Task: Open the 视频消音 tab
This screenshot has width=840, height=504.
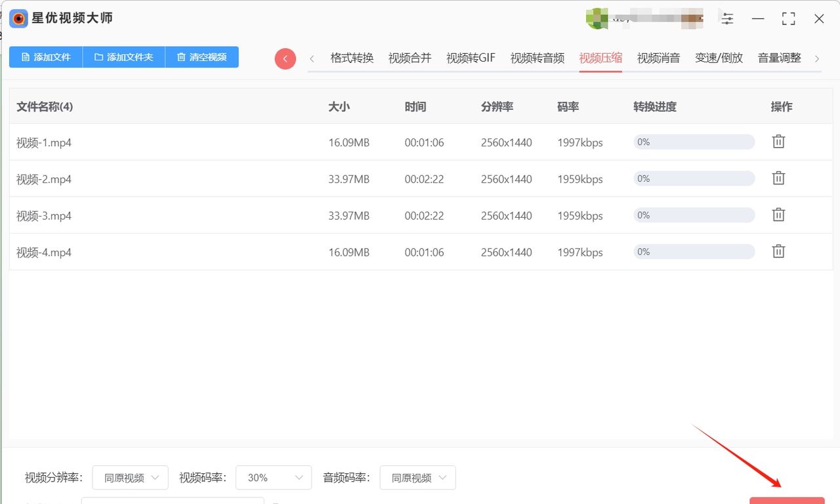Action: (x=658, y=58)
